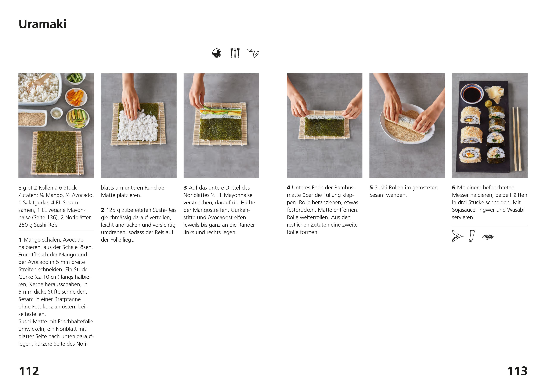This screenshot has width=549, height=392.
Task: Select the finished sushi platter photo
Action: tap(490, 125)
